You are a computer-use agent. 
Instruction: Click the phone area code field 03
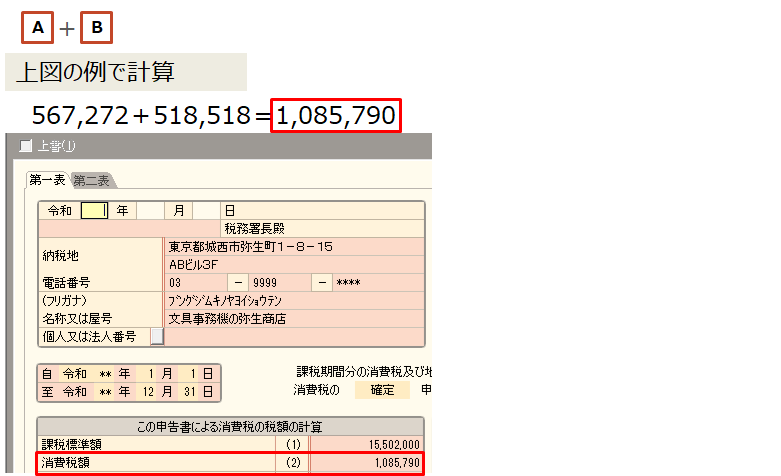coord(196,283)
